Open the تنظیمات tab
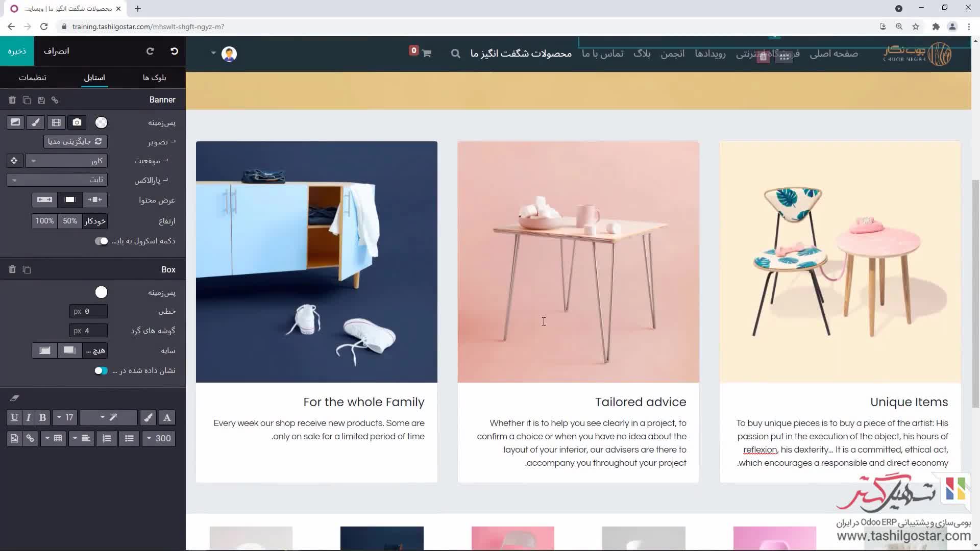The width and height of the screenshot is (980, 551). tap(32, 78)
